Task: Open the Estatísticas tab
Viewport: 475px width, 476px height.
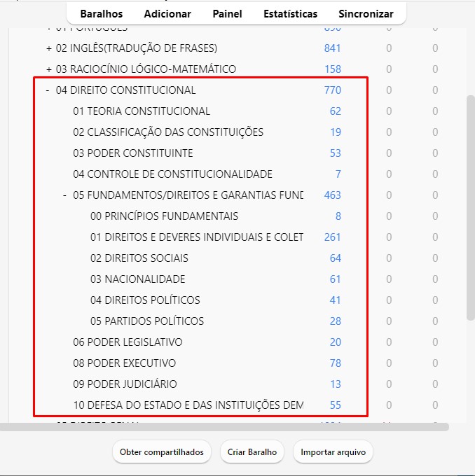Action: 290,14
